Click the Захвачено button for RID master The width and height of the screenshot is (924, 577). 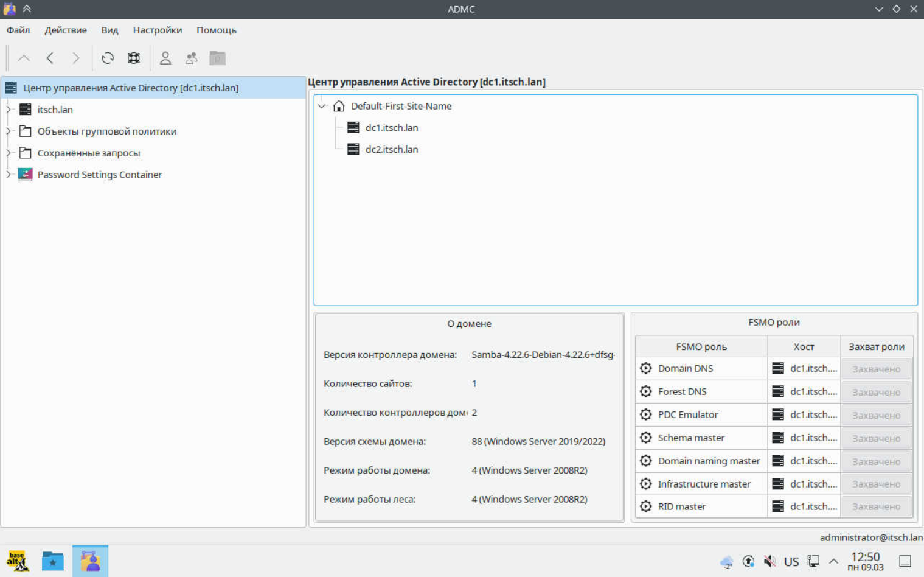click(x=876, y=506)
